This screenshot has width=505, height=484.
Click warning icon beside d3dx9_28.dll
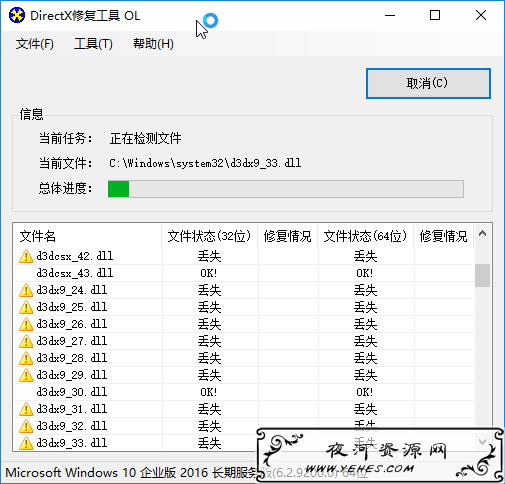[x=26, y=358]
